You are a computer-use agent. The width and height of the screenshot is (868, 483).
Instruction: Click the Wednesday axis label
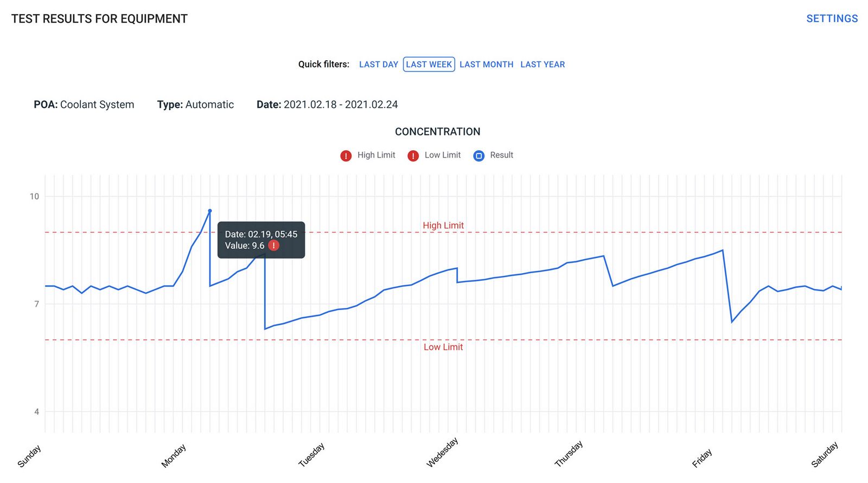[442, 452]
